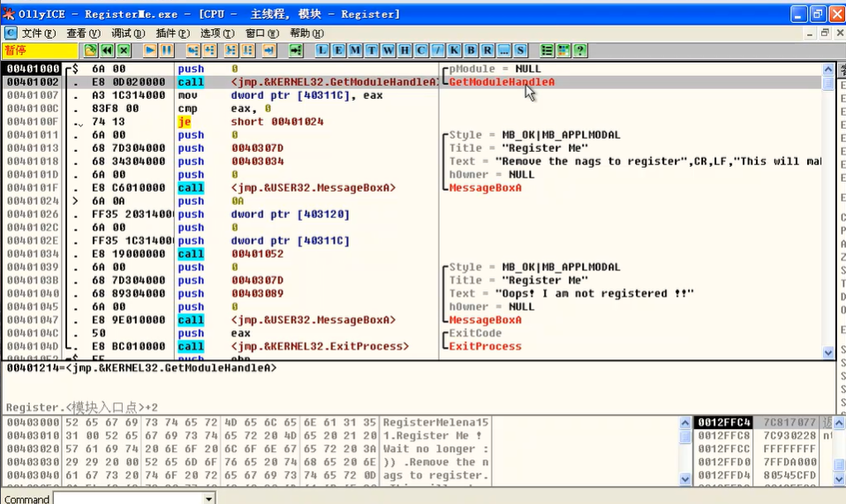Click the CPU window system menu icon

(x=11, y=33)
